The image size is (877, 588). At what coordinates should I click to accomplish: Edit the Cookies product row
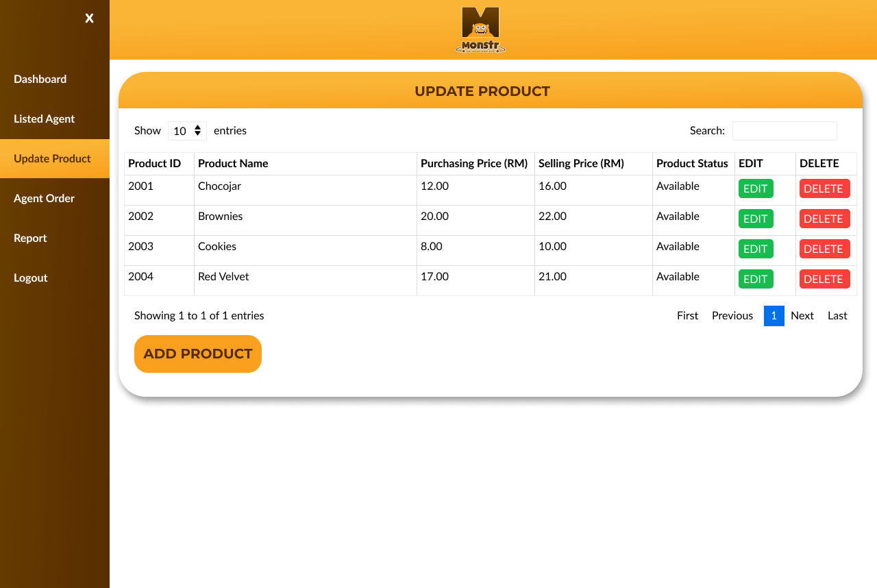click(755, 248)
